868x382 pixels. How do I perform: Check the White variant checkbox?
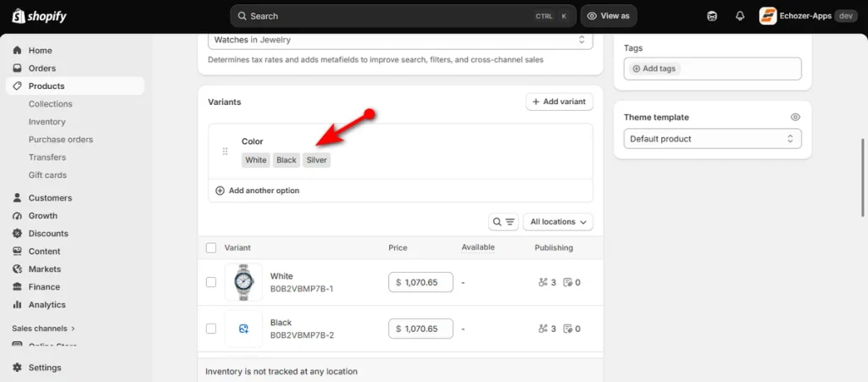pos(211,282)
